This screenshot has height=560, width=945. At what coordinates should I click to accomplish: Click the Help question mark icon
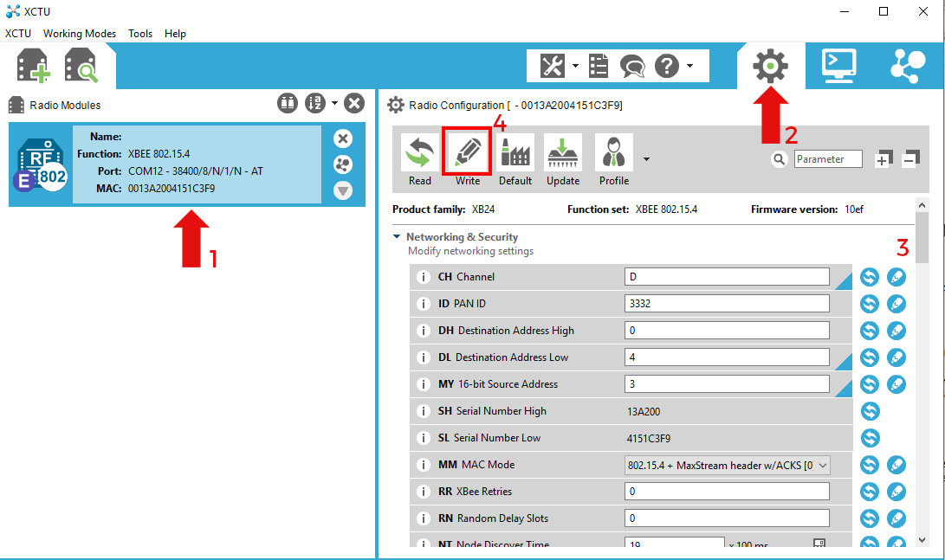pos(667,66)
